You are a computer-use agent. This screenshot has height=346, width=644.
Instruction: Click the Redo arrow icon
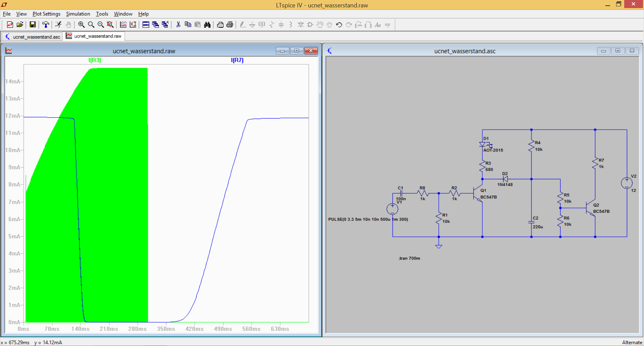(349, 24)
